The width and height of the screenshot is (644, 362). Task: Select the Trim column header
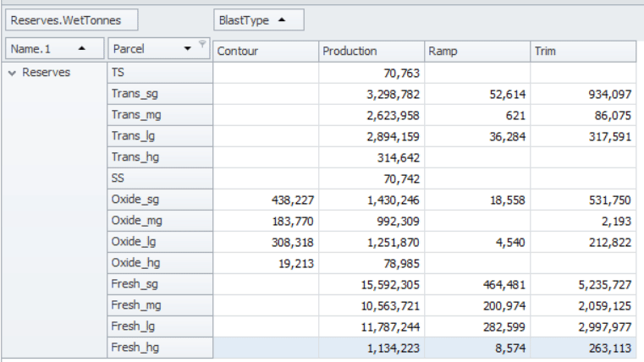(x=582, y=52)
